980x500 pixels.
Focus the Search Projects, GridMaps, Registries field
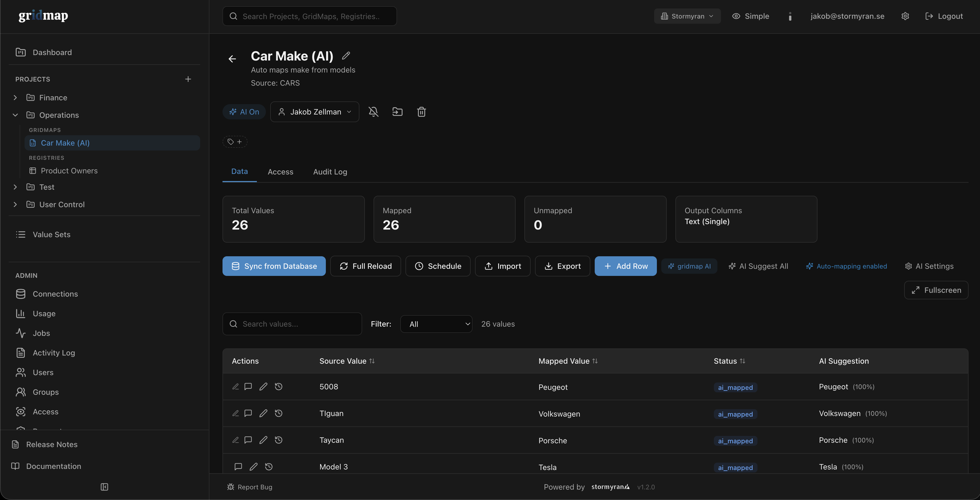coord(309,16)
